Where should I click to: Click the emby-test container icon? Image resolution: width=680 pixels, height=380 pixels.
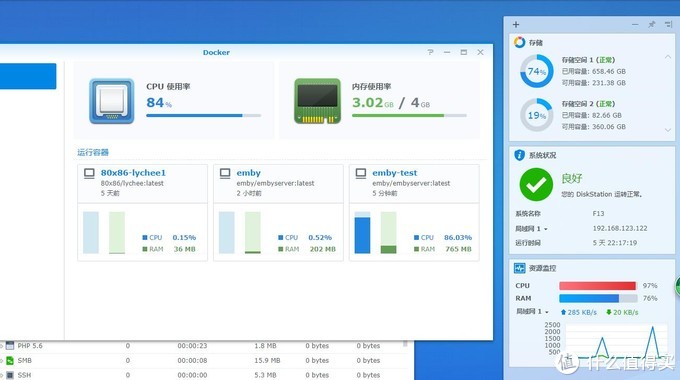(360, 174)
